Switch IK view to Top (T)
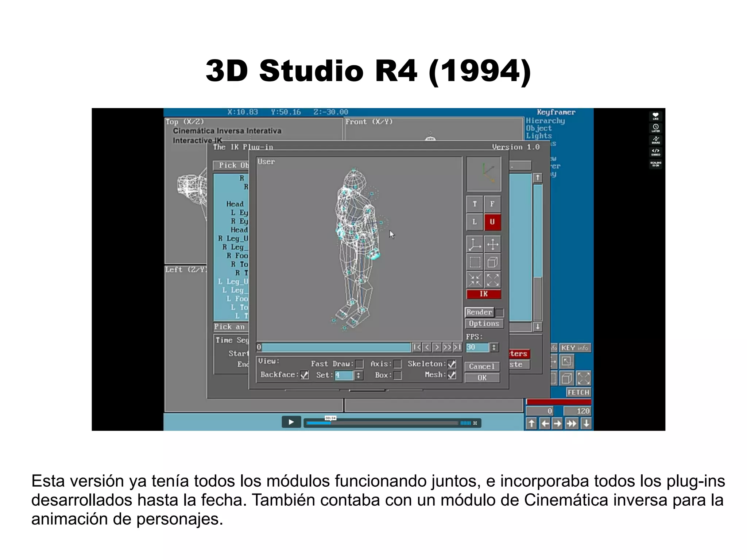This screenshot has width=747, height=560. pos(475,204)
